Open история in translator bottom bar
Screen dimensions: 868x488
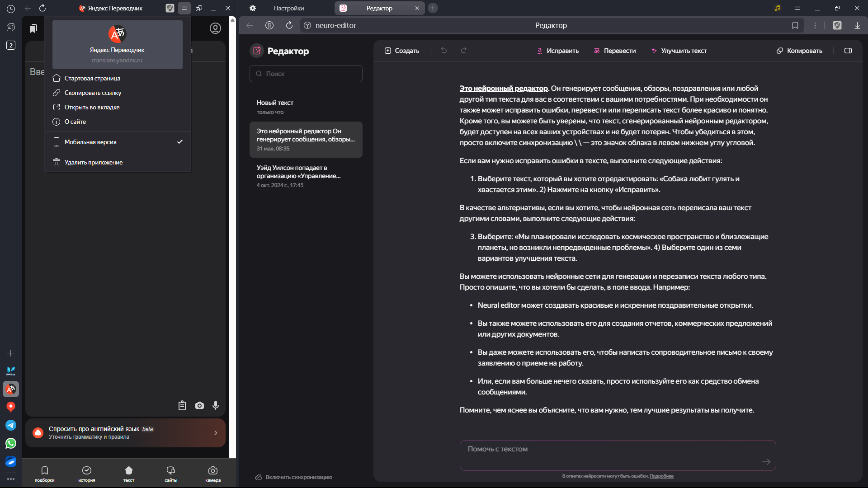(87, 474)
